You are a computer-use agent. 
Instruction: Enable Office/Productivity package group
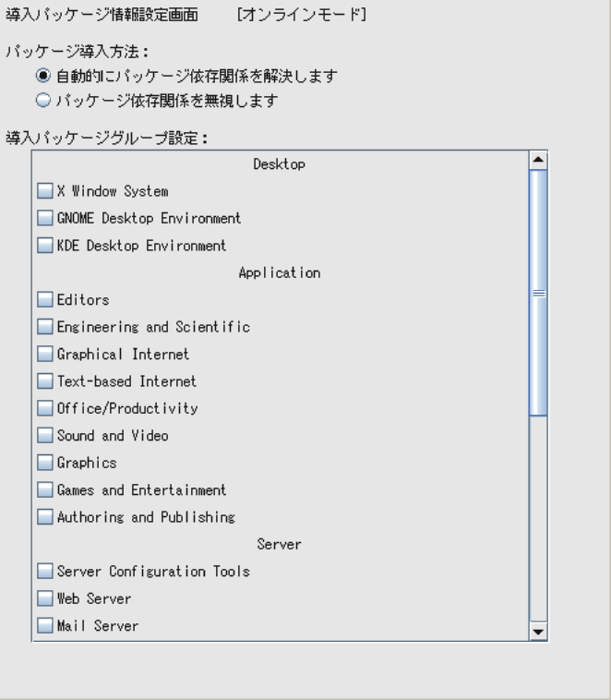point(45,408)
